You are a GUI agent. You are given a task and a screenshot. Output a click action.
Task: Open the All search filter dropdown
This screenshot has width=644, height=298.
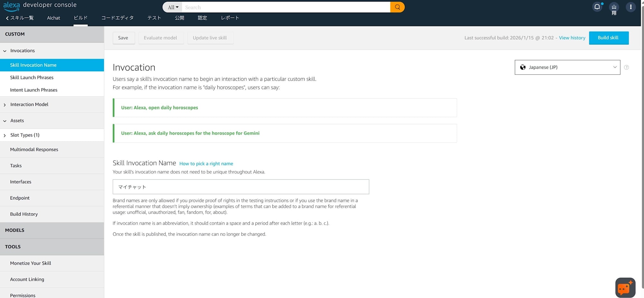point(173,7)
